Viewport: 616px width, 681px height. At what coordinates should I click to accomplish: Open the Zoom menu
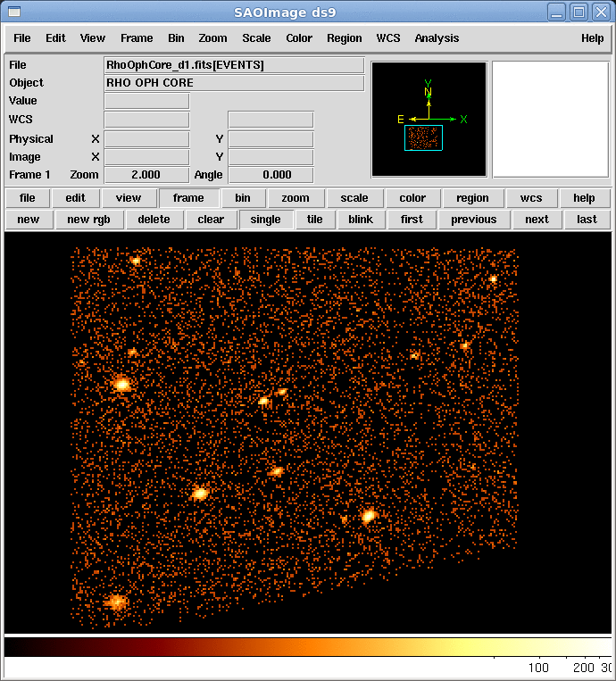point(212,38)
